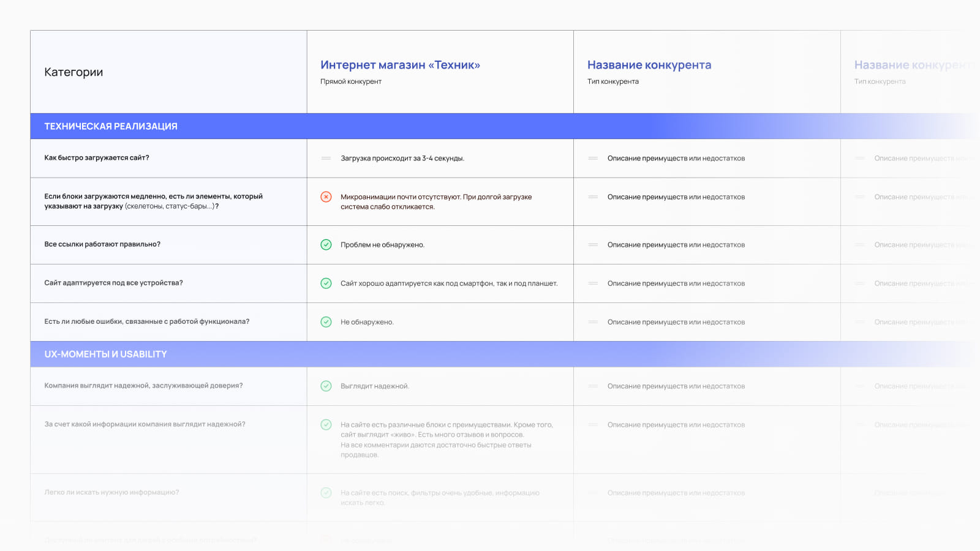980x551 pixels.
Task: Click the checkmark next to 'На сайте есть различные блоки'
Action: [326, 425]
